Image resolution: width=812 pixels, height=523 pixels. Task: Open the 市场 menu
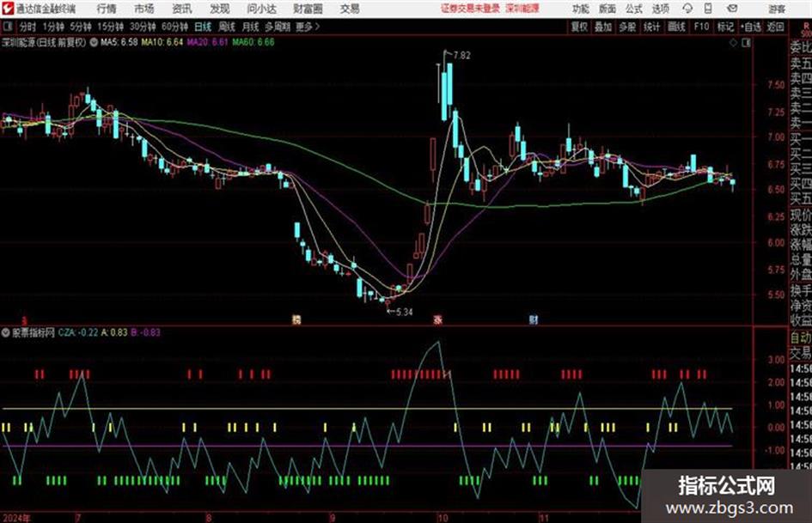click(x=144, y=9)
